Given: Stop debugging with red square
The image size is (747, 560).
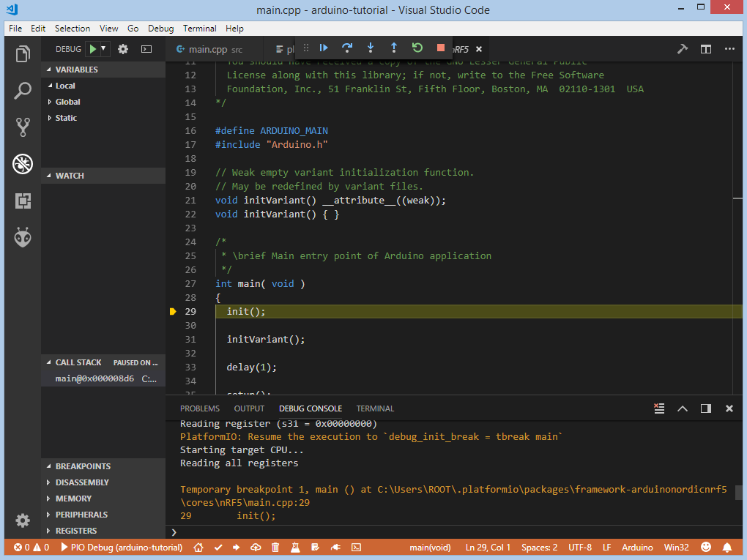Looking at the screenshot, I should [441, 48].
